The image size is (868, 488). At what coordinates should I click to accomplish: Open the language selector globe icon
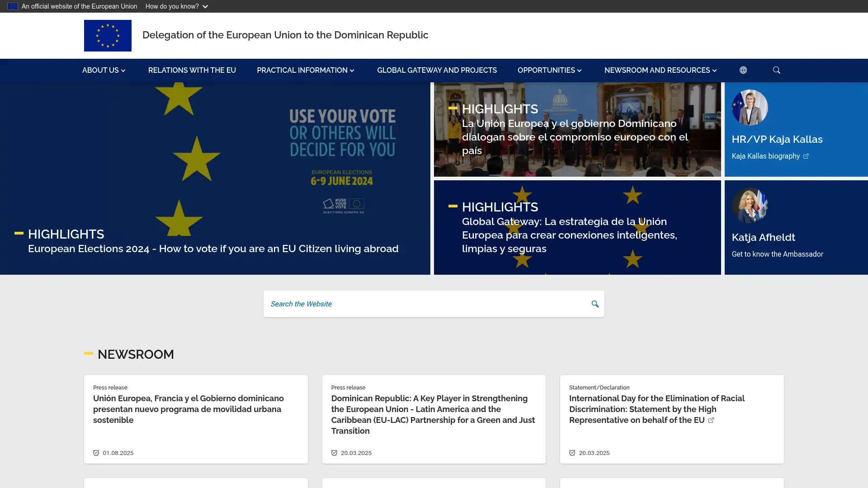click(743, 70)
